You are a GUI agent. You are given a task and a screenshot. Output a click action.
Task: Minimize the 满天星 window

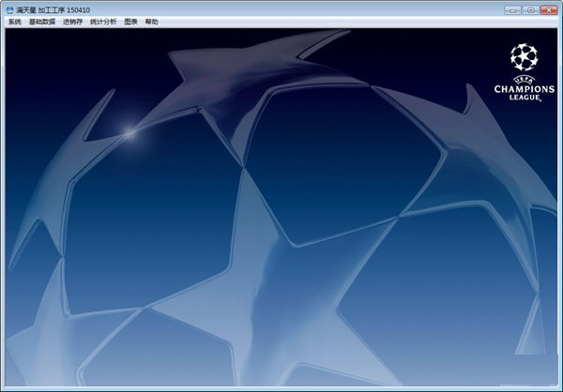pyautogui.click(x=512, y=10)
